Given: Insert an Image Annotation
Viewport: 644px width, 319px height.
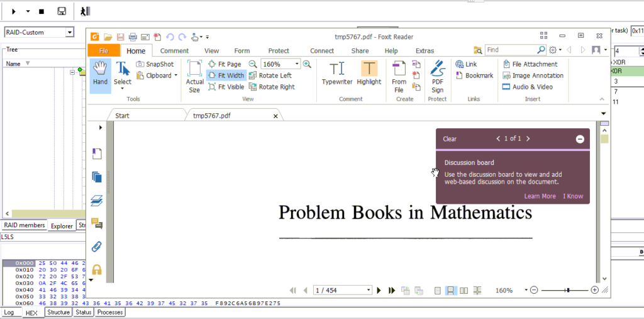Looking at the screenshot, I should (533, 76).
